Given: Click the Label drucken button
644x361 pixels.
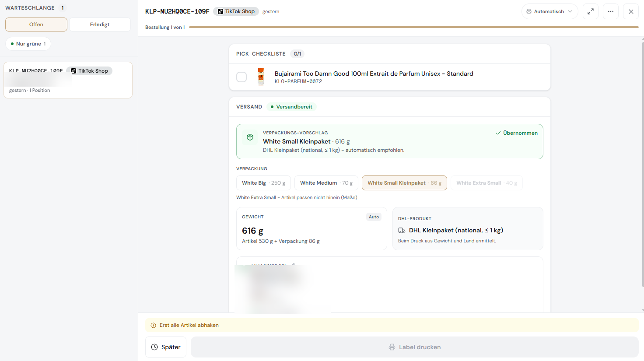Looking at the screenshot, I should pyautogui.click(x=415, y=347).
